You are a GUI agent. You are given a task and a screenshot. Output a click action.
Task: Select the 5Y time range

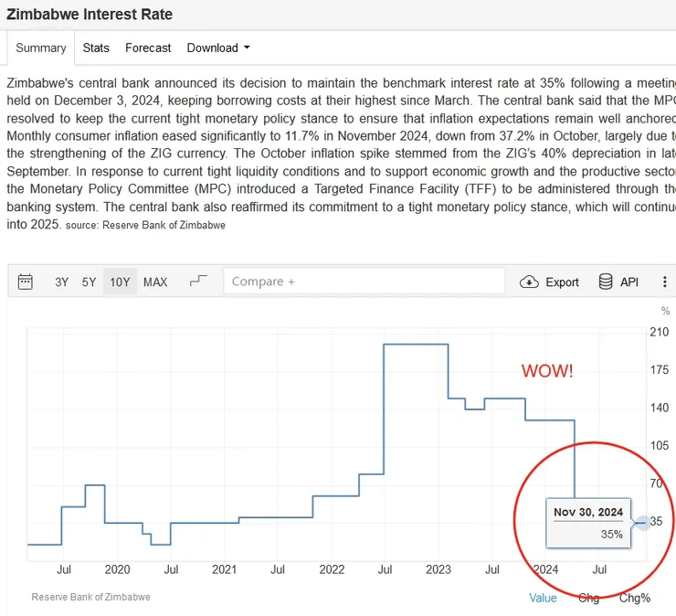click(89, 282)
